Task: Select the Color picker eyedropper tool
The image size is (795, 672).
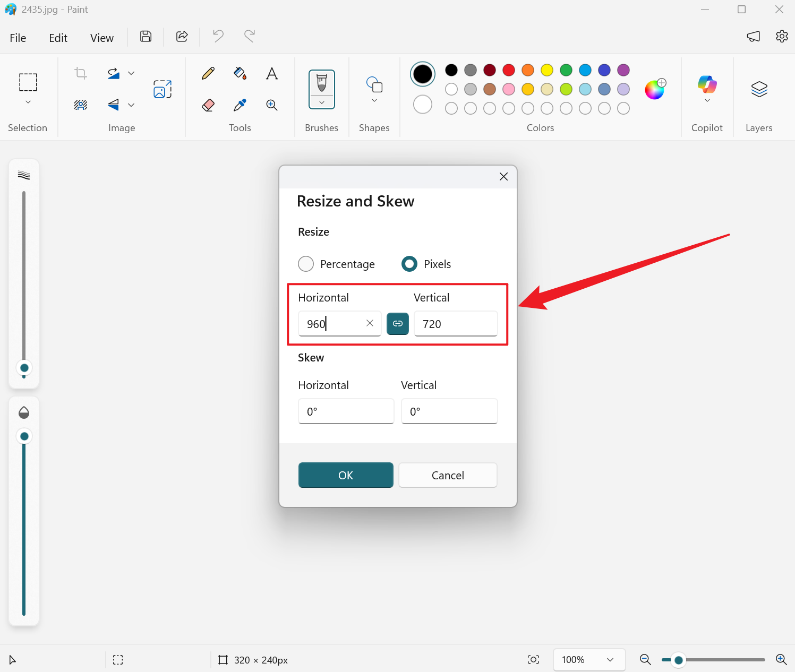Action: click(x=240, y=105)
